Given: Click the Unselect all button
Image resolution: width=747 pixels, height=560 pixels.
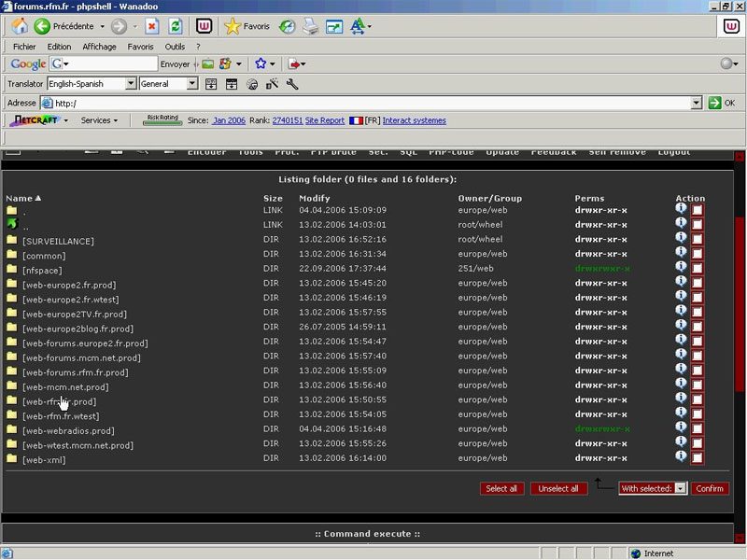Looking at the screenshot, I should pos(558,488).
